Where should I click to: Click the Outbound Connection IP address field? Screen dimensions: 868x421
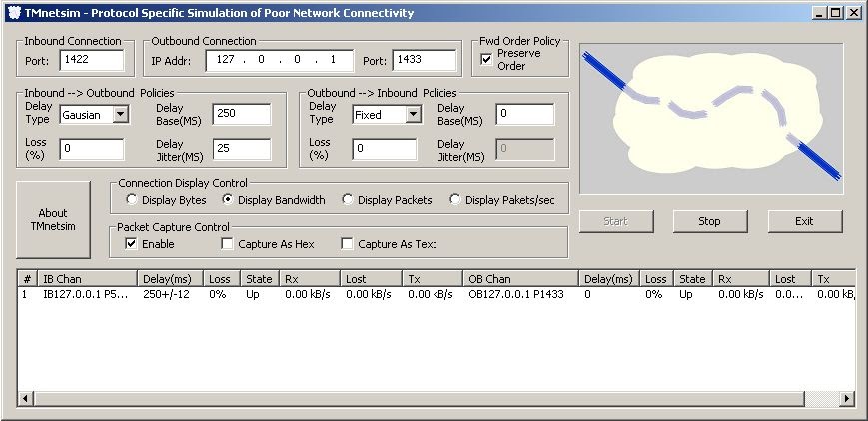280,60
